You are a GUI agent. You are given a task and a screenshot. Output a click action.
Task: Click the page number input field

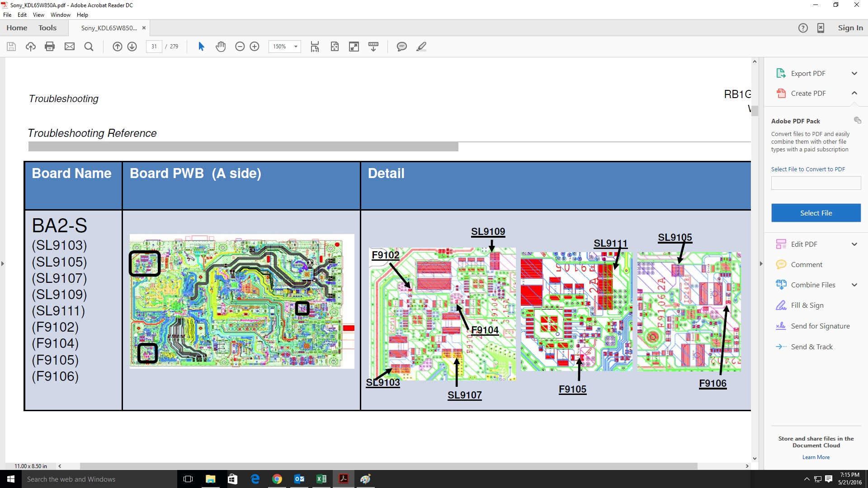coord(154,47)
